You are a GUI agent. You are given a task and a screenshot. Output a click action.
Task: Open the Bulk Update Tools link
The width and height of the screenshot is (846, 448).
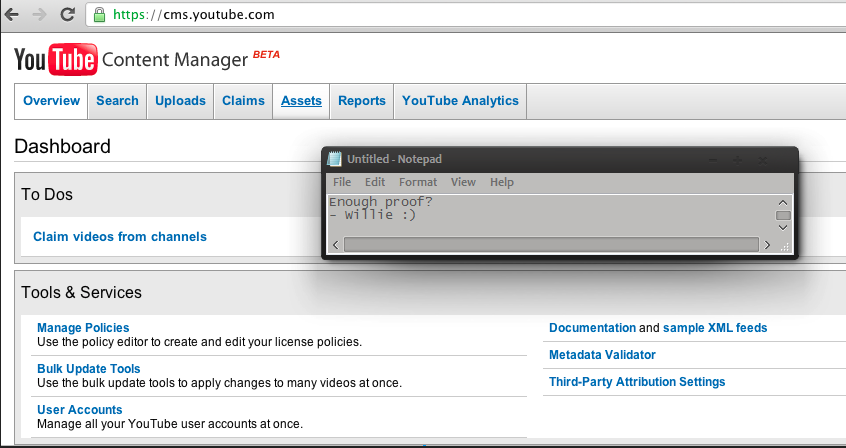[x=88, y=369]
